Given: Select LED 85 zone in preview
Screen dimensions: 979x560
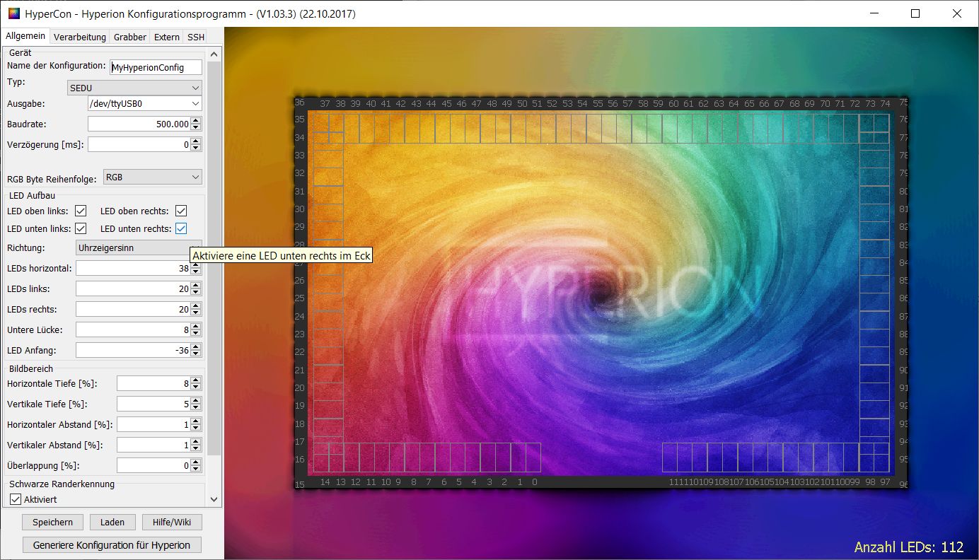Looking at the screenshot, I should point(874,284).
